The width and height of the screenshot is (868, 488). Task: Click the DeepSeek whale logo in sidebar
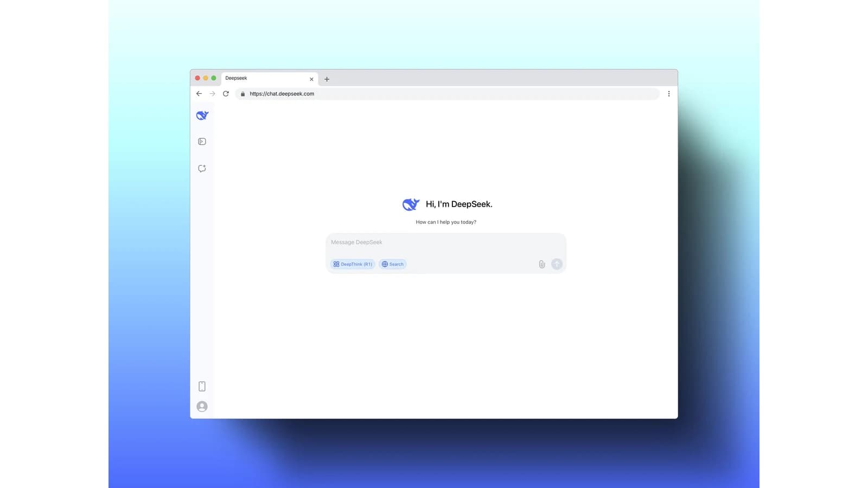click(x=202, y=115)
